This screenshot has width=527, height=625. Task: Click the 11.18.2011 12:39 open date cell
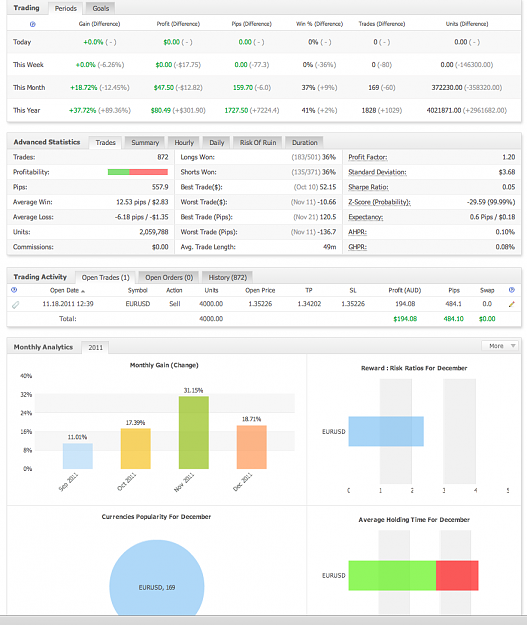(x=68, y=304)
